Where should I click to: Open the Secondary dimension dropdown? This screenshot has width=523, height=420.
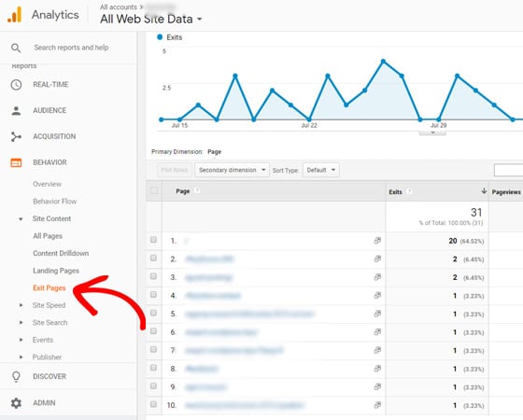click(232, 170)
